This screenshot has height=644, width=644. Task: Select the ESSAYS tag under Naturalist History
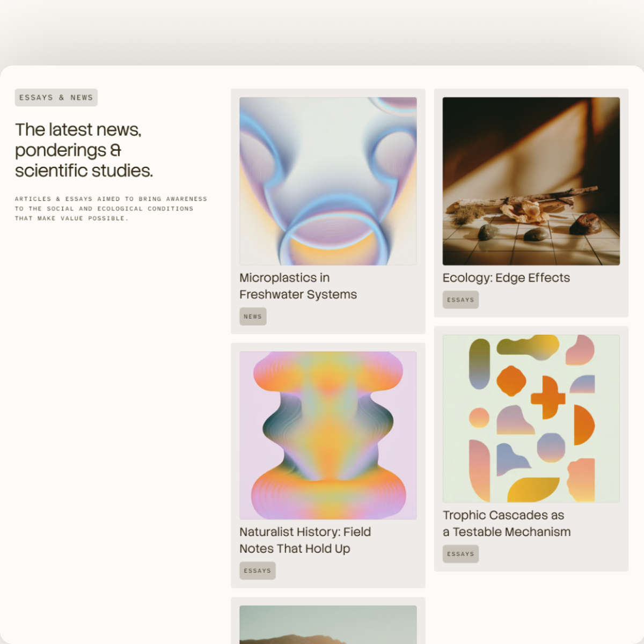click(257, 570)
